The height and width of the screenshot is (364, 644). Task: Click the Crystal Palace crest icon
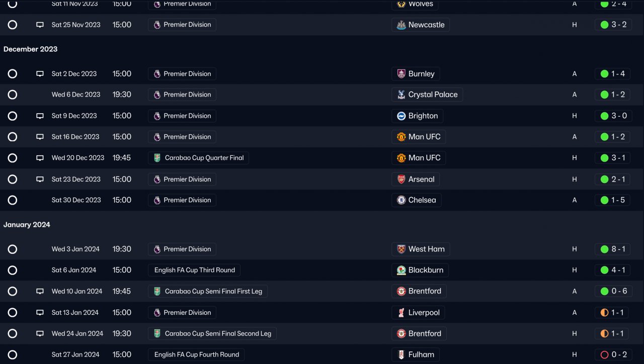coord(401,95)
